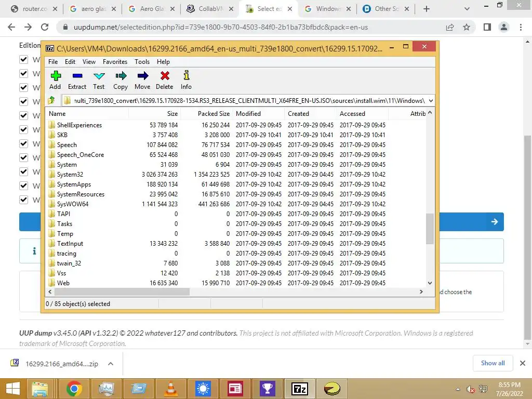Uncheck the first edition checkbox
Screen dimensions: 532x399
point(23,59)
